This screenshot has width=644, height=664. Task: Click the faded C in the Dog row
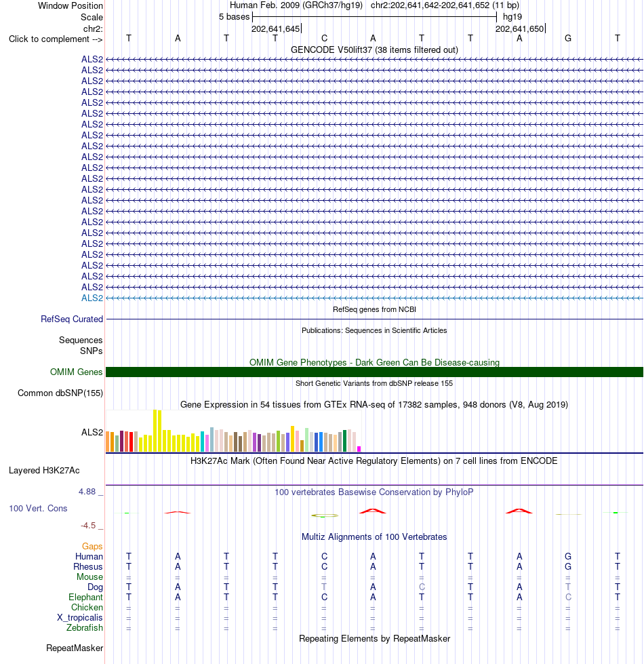422,587
